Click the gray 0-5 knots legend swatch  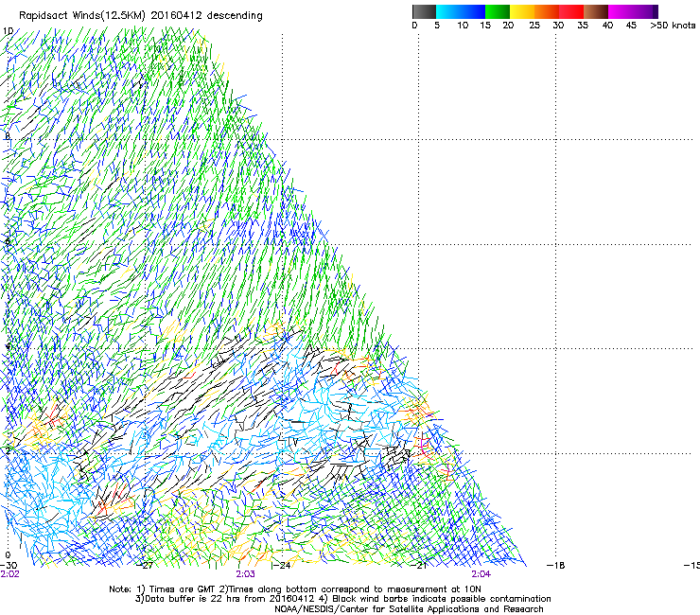(424, 11)
